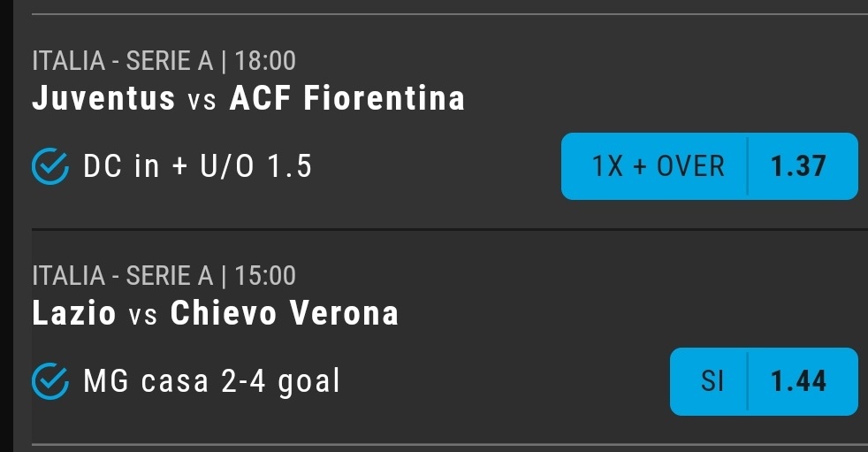Select the DC in + U/O 1.5 market text

(x=198, y=166)
